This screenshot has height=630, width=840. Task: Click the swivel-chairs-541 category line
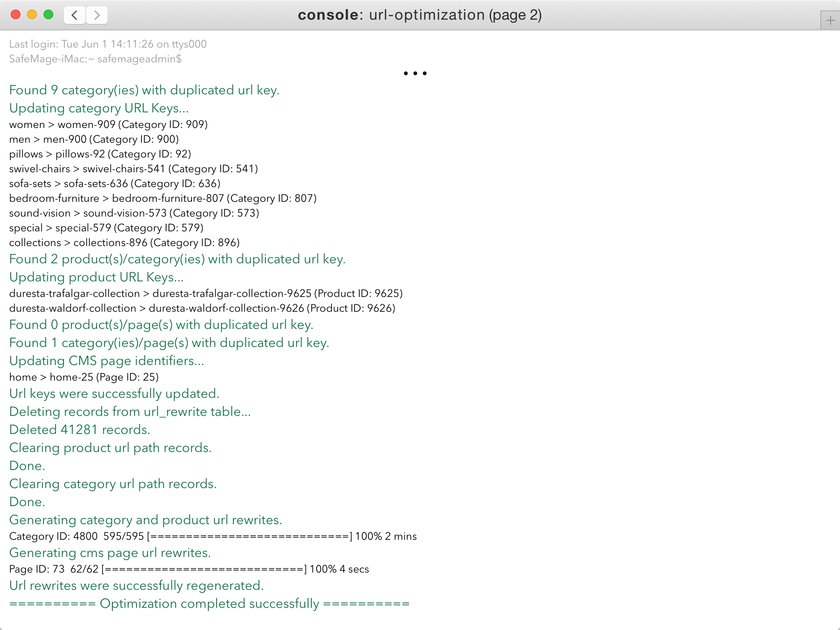click(x=133, y=169)
